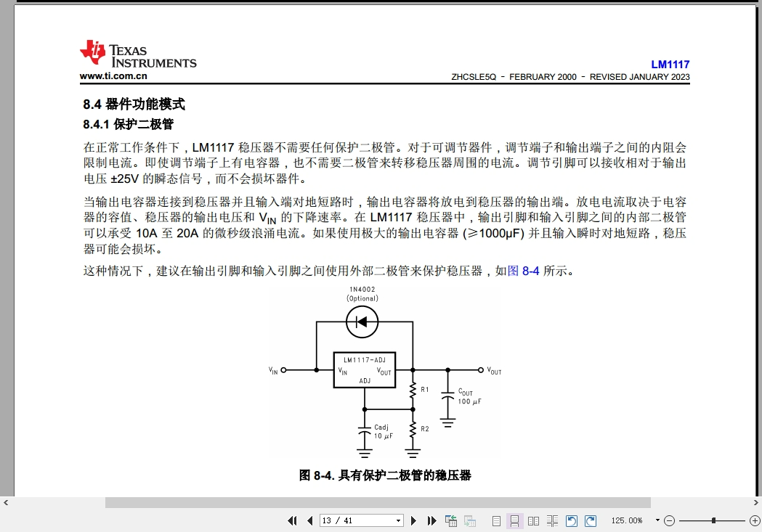Open the 图 8-4 figure link
762x532 pixels.
523,271
